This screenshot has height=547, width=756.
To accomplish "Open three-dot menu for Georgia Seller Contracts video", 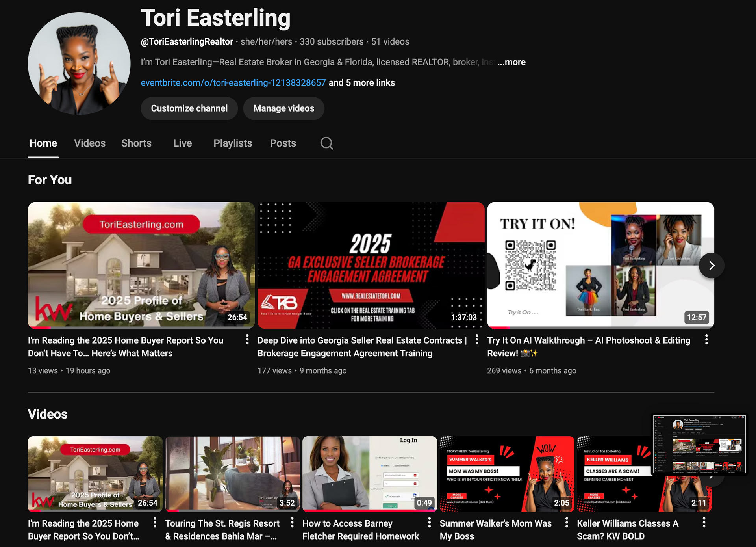I will [476, 340].
